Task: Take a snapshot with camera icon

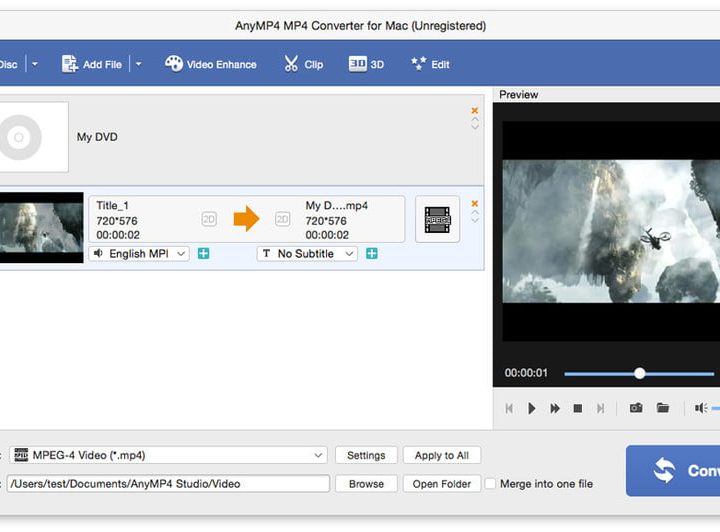Action: (x=636, y=408)
